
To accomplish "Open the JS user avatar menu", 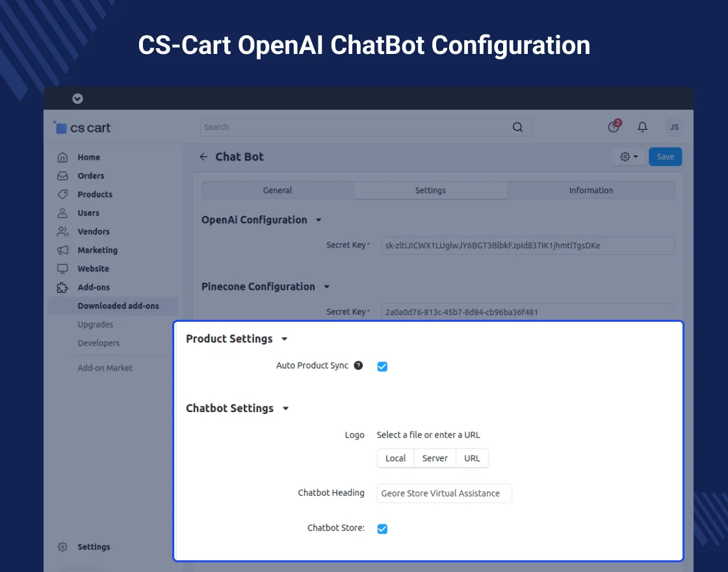I will 674,127.
